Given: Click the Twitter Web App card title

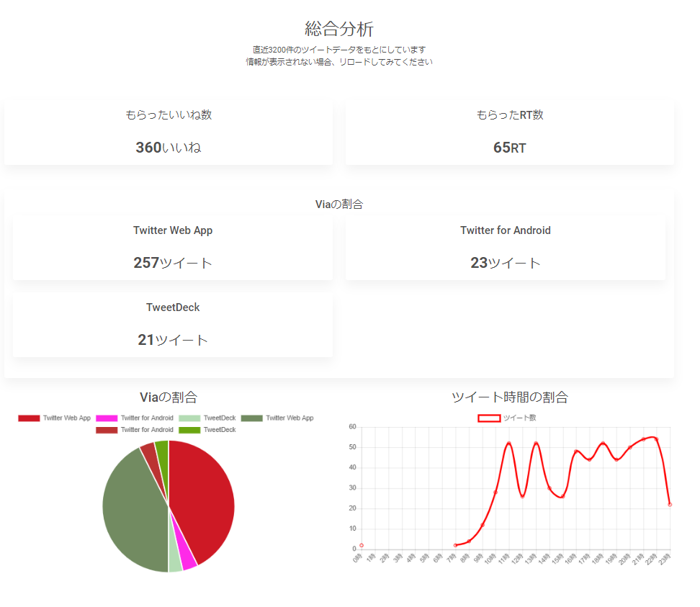Looking at the screenshot, I should (x=173, y=230).
